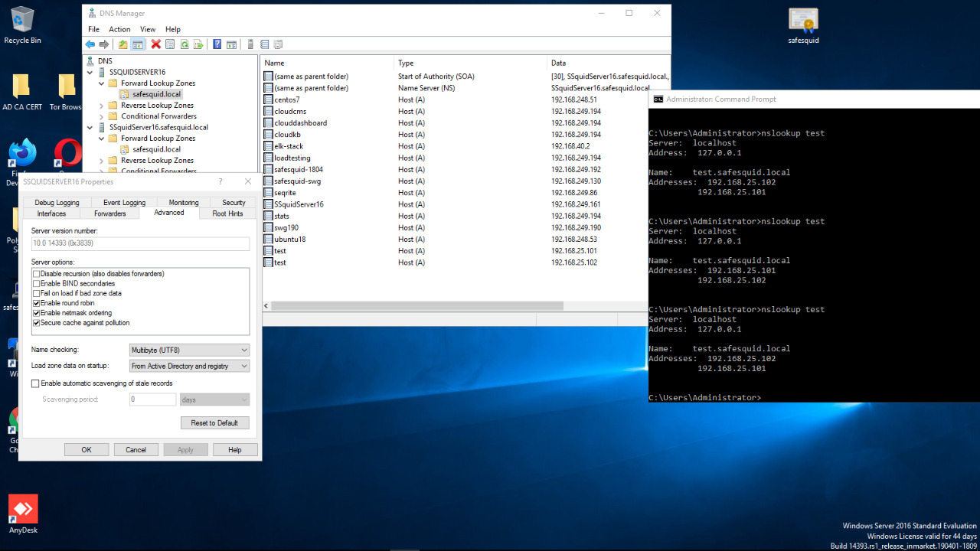Enable automatic scavenging of stale records
The width and height of the screenshot is (980, 551).
35,383
